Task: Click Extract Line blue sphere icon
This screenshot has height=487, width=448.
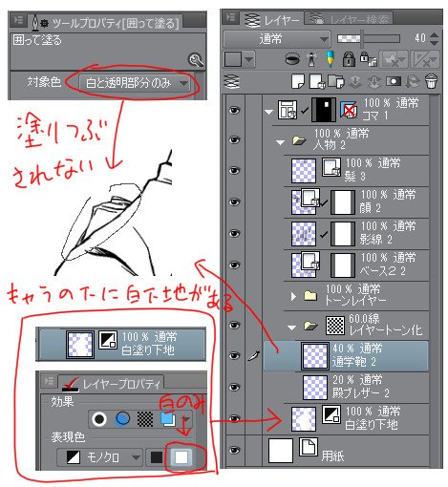Action: coord(122,419)
